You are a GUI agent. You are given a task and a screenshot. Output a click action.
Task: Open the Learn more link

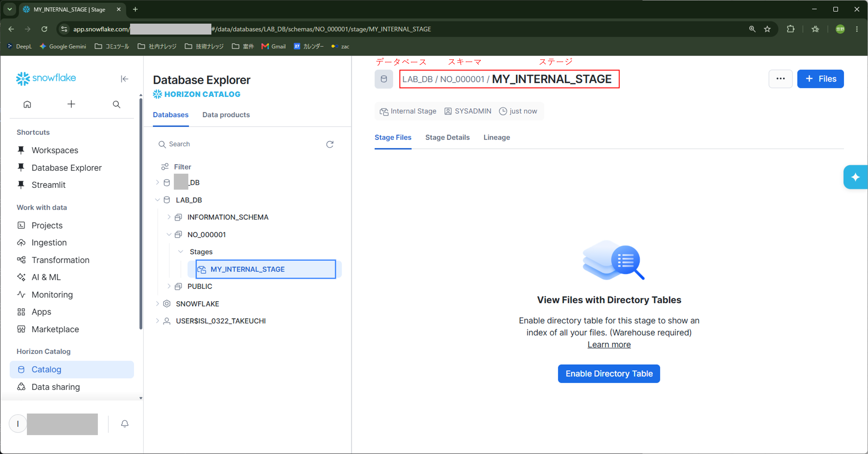pos(609,345)
